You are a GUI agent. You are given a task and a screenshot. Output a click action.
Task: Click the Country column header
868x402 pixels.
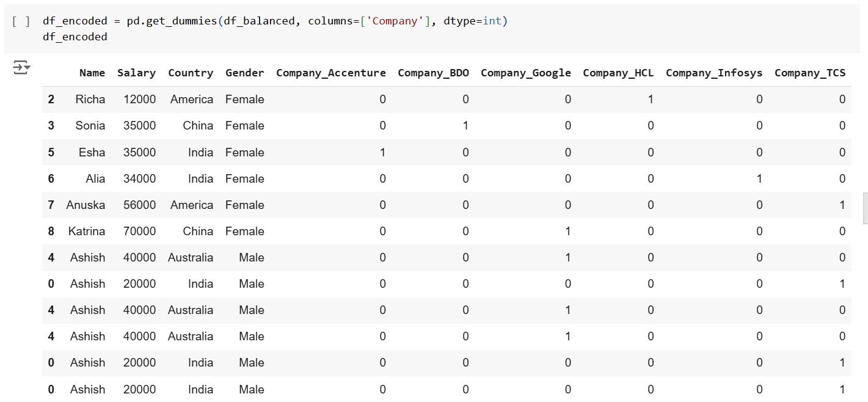pos(191,72)
